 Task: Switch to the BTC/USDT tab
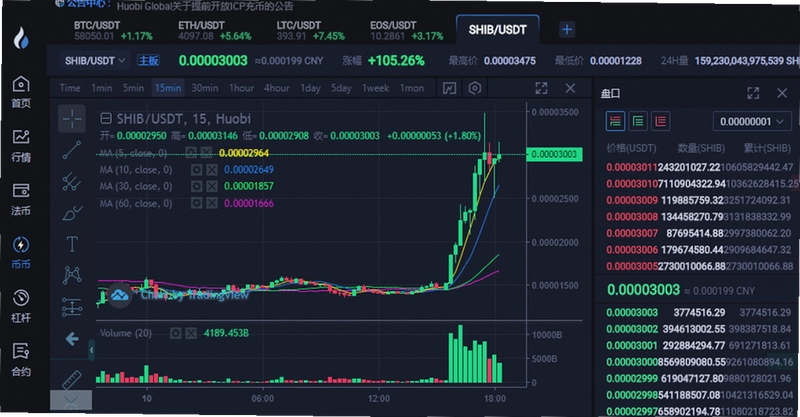[113, 31]
